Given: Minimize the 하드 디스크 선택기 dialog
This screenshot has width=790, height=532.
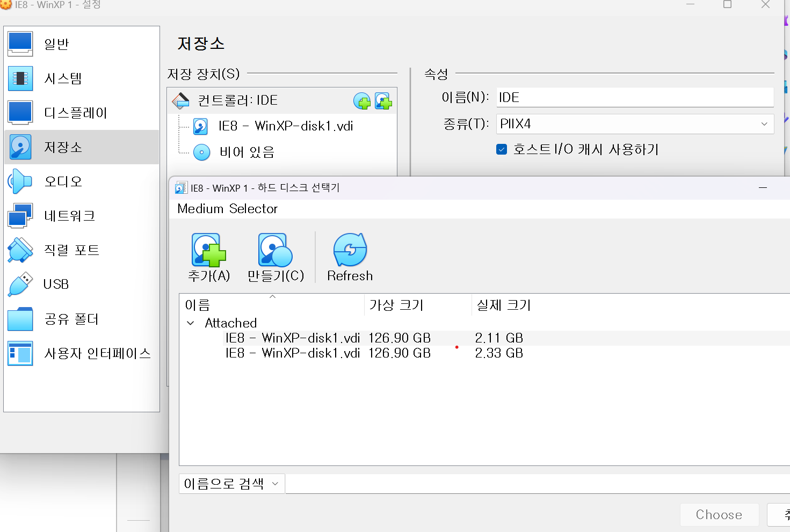Looking at the screenshot, I should pos(763,188).
